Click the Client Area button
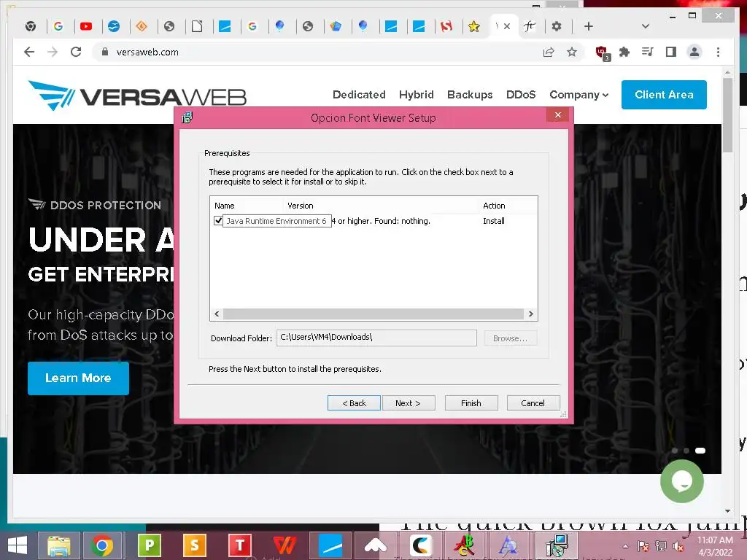This screenshot has width=747, height=560. (x=664, y=95)
